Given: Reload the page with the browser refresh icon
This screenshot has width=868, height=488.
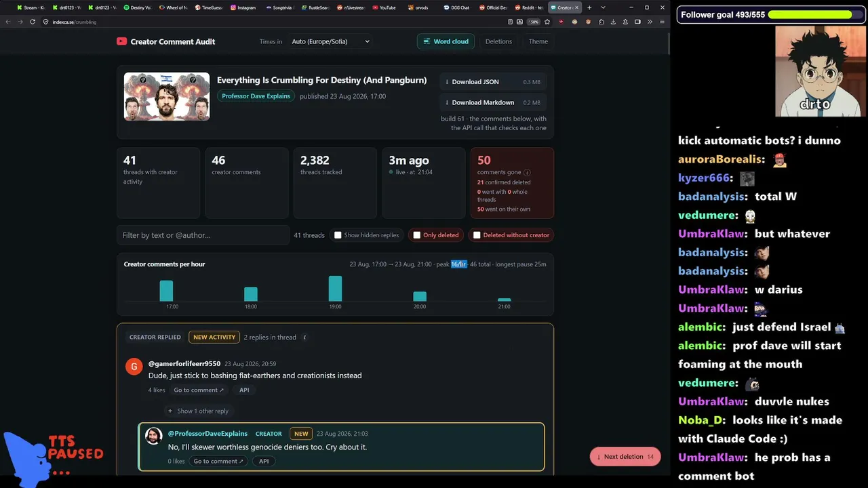Looking at the screenshot, I should coord(32,22).
